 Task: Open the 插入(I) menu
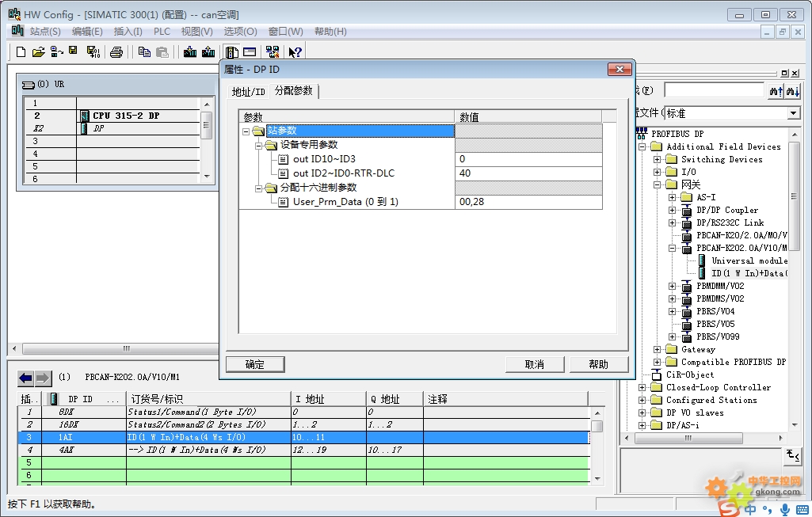pyautogui.click(x=128, y=31)
